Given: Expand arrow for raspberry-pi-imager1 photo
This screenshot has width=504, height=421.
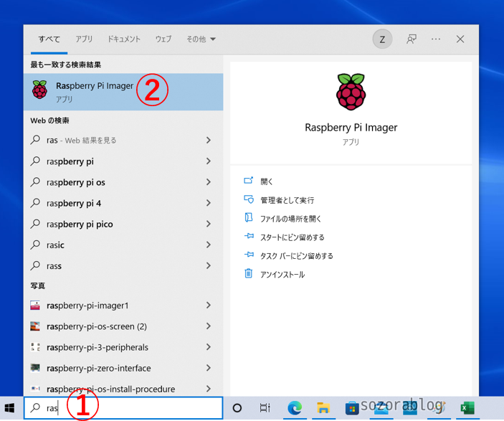Looking at the screenshot, I should [x=209, y=306].
